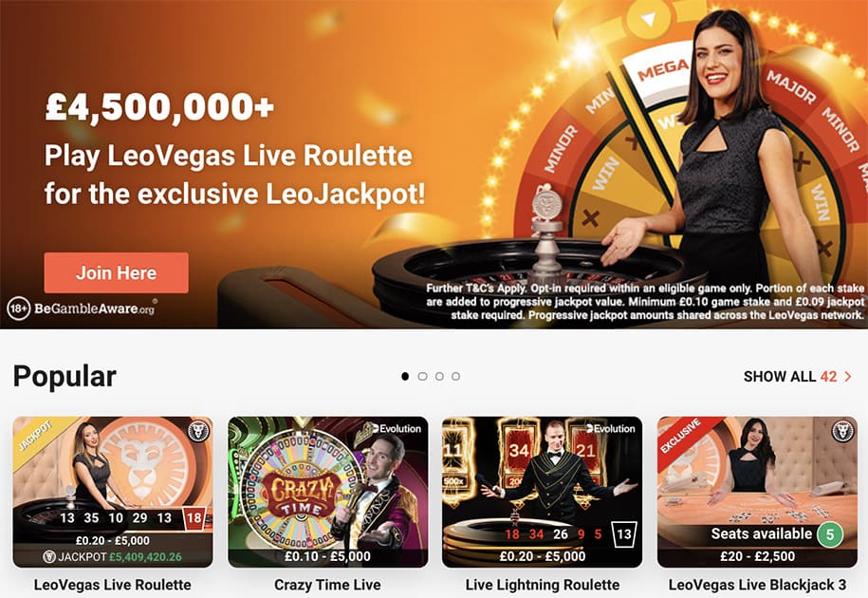868x598 pixels.
Task: Jump to the fourth carousel pagination dot
Action: coord(455,377)
